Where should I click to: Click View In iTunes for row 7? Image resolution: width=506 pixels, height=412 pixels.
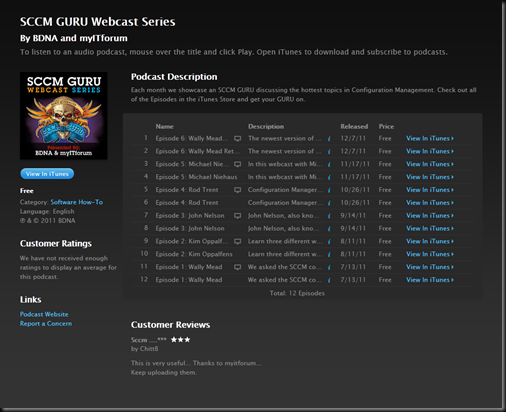tap(430, 215)
